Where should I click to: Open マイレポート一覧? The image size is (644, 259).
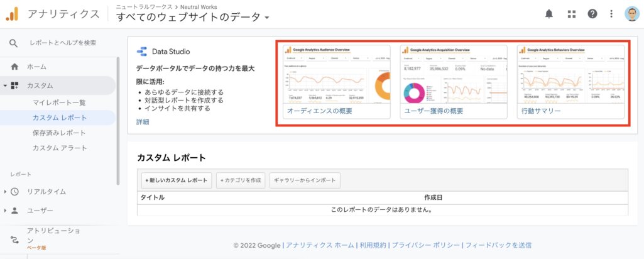(x=59, y=102)
